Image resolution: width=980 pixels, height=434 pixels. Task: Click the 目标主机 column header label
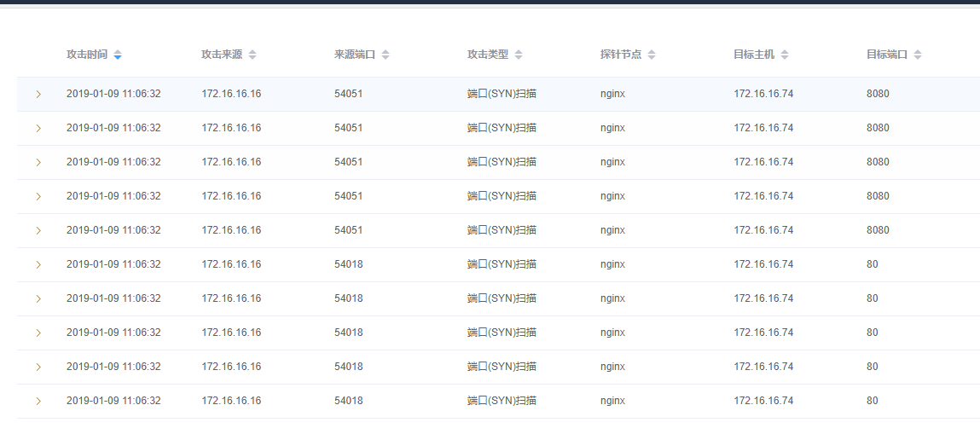[x=754, y=55]
